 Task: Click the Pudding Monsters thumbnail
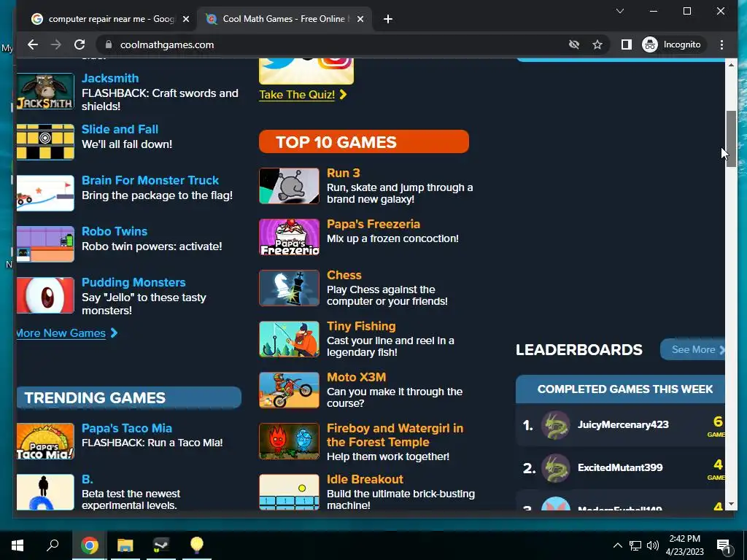[45, 295]
